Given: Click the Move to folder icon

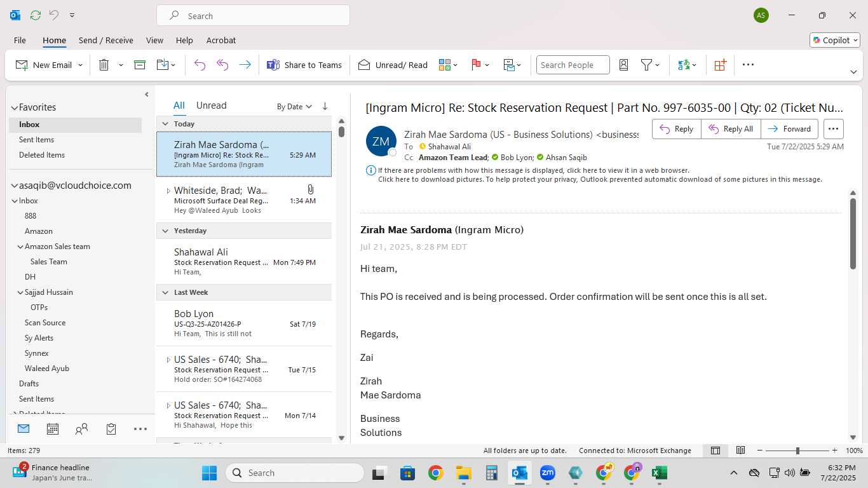Looking at the screenshot, I should [162, 65].
